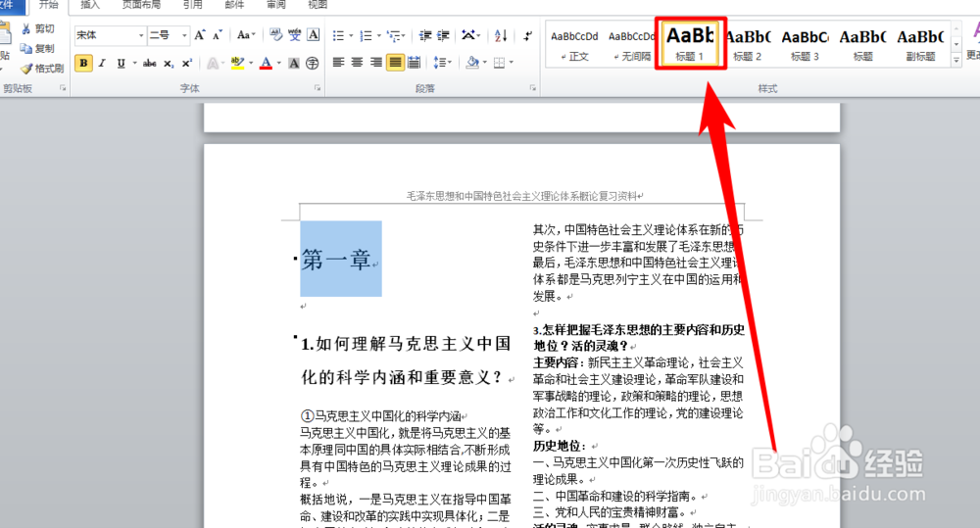Open the References (引用) tab
Viewport: 980px width, 528px height.
coord(192,4)
